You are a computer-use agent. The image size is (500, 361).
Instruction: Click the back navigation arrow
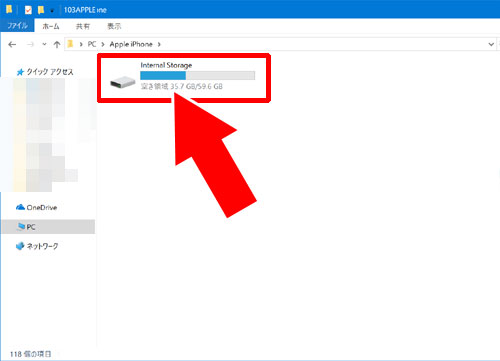[x=12, y=44]
